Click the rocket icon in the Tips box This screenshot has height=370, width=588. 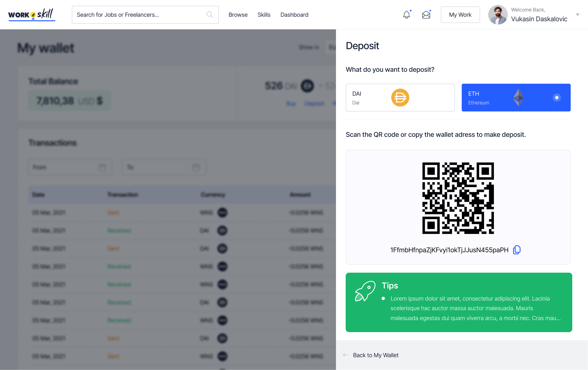pos(365,291)
